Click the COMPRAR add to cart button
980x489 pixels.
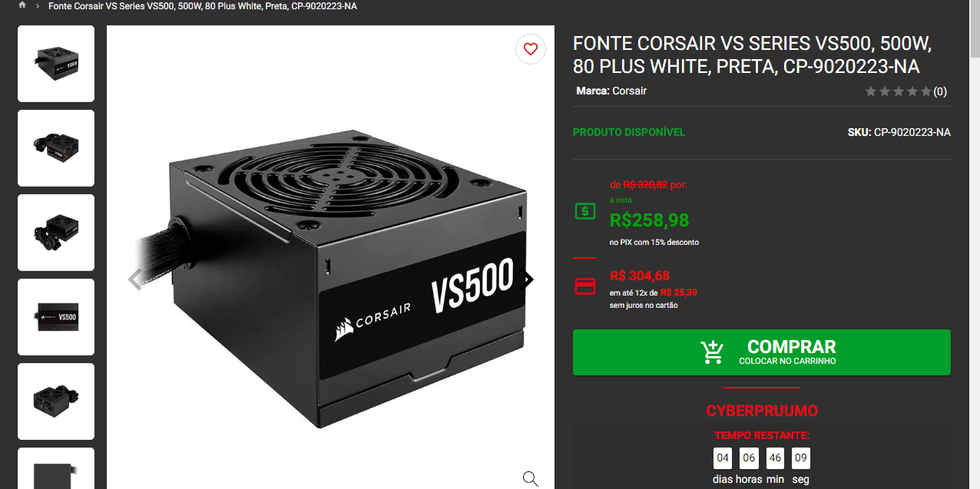pyautogui.click(x=761, y=352)
